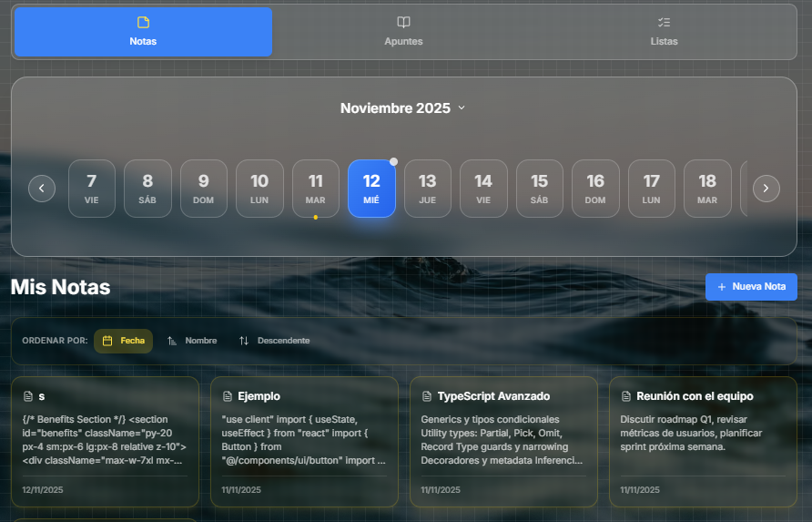The image size is (812, 522).
Task: Click the Notas tab file icon
Action: pos(143,22)
